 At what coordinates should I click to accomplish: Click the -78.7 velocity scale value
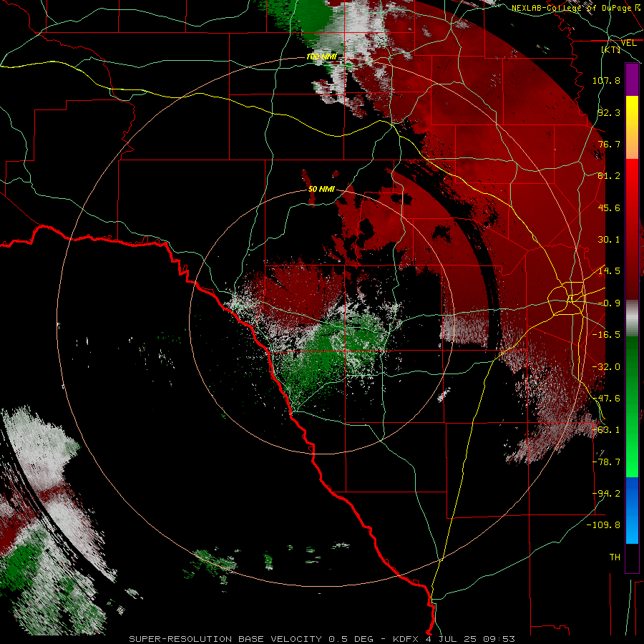point(606,462)
